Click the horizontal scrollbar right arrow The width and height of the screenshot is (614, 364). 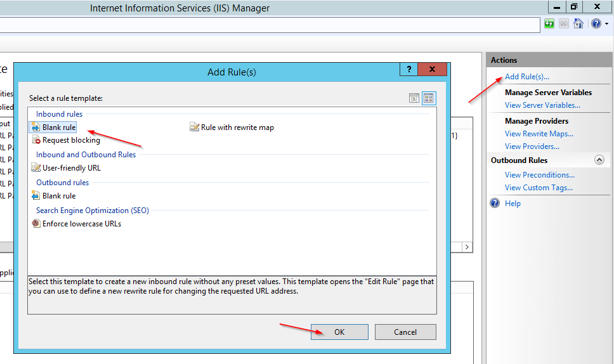coord(467,247)
